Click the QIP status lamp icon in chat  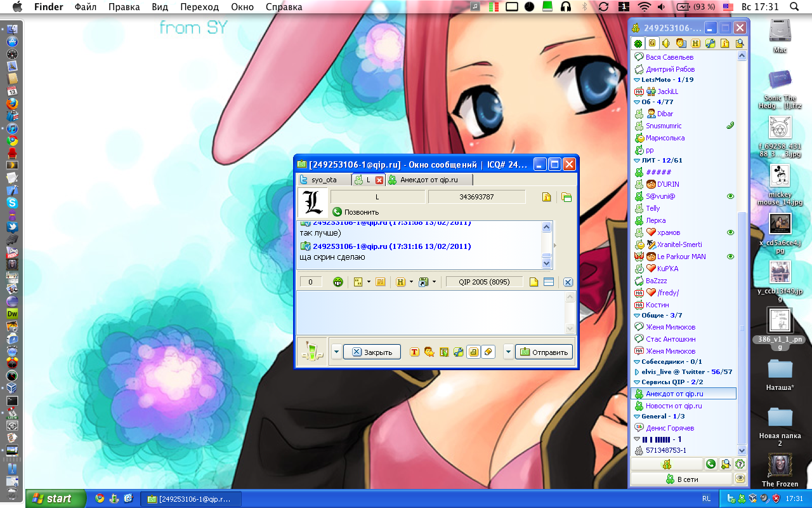[x=313, y=351]
